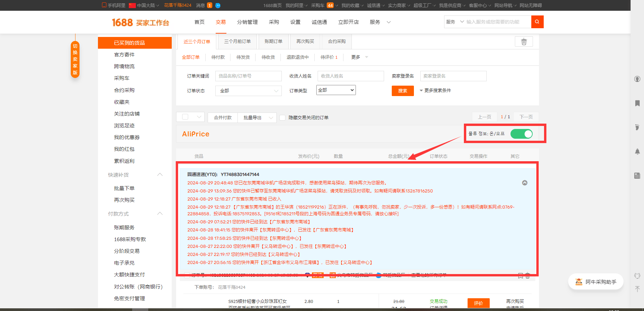The width and height of the screenshot is (644, 311).
Task: Click the bookmark icon in right sidebar
Action: point(637,103)
